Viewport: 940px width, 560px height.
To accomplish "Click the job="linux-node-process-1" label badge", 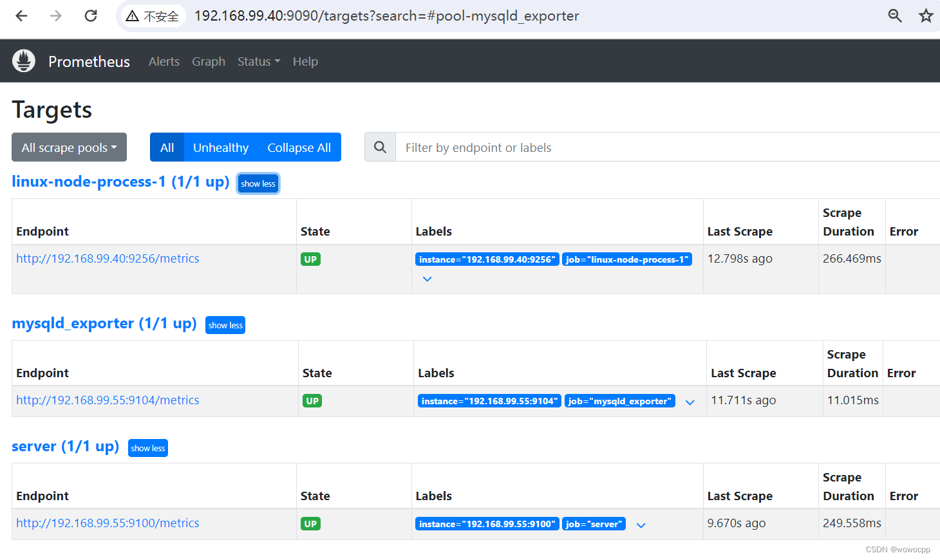I will [627, 259].
